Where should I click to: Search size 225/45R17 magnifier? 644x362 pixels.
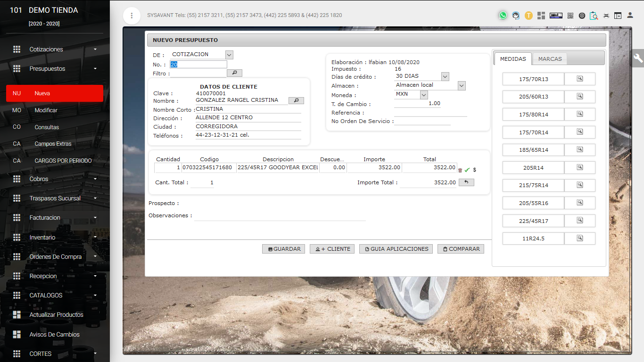(x=580, y=221)
